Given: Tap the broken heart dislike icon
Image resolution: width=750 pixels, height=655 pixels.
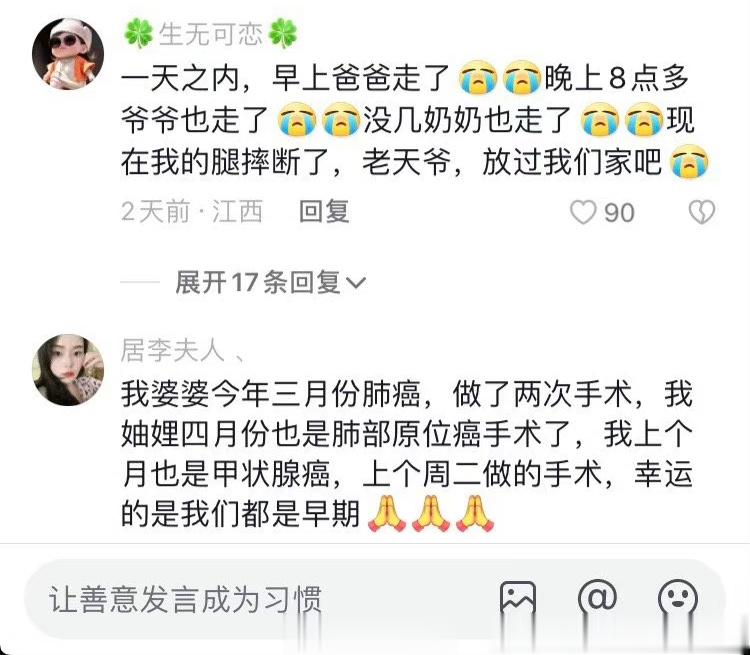Looking at the screenshot, I should 702,212.
